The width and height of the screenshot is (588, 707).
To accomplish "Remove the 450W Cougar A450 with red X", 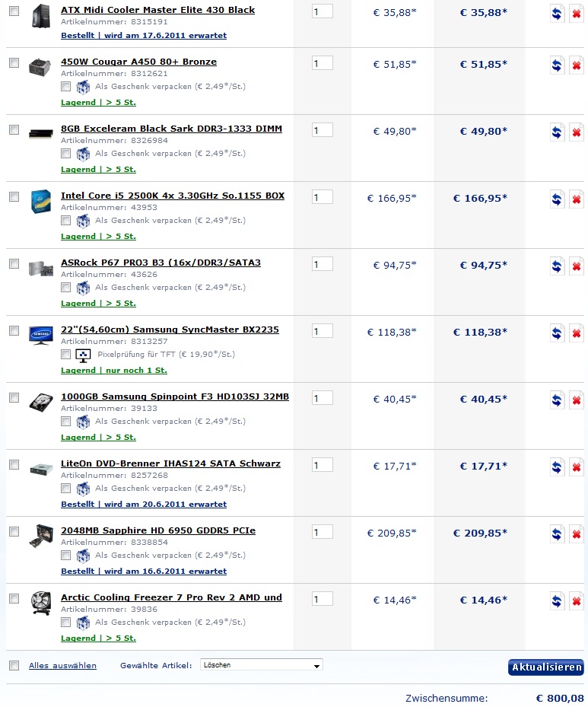I will (x=577, y=65).
